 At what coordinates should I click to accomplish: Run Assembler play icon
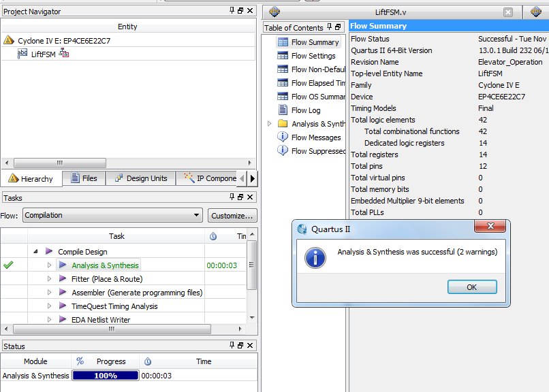(63, 292)
